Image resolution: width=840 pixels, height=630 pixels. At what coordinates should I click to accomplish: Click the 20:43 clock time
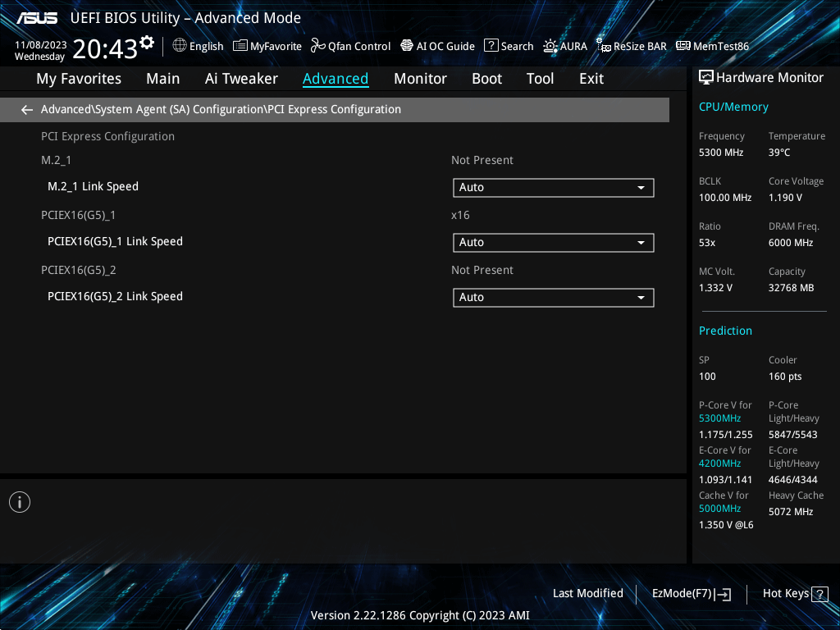click(x=105, y=48)
